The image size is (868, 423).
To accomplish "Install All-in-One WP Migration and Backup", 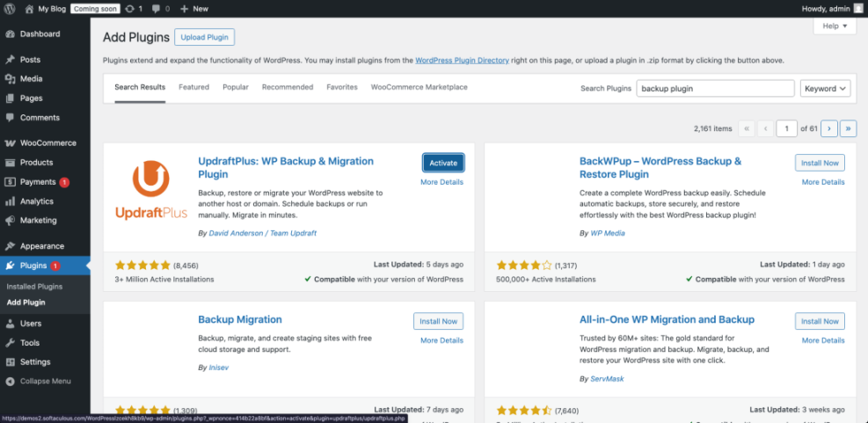I will pyautogui.click(x=820, y=321).
